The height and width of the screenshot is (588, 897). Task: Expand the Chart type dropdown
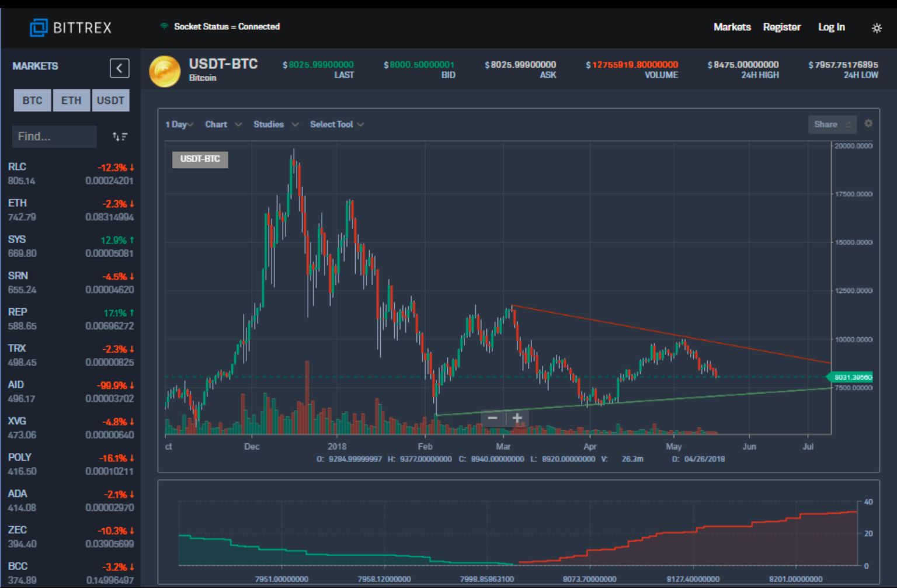[x=222, y=124]
